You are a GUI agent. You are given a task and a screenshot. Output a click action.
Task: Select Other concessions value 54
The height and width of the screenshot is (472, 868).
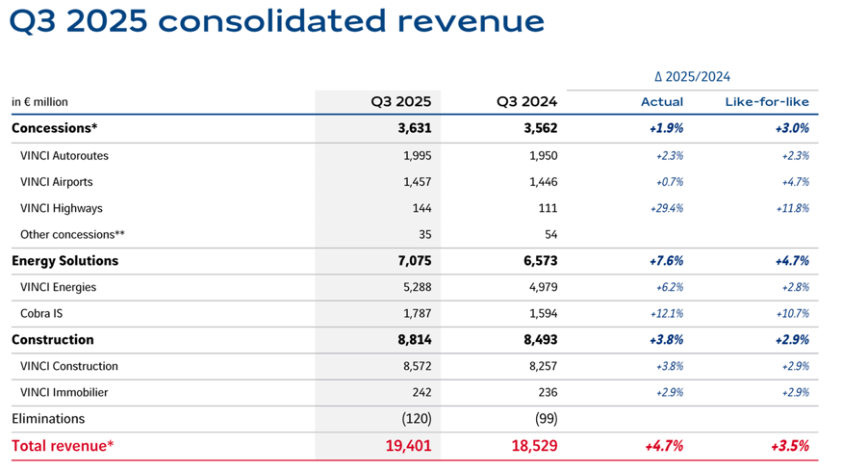tap(550, 234)
